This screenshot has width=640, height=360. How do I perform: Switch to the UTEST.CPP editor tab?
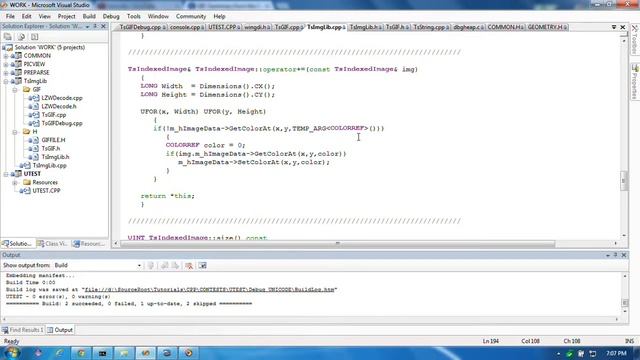coord(224,27)
